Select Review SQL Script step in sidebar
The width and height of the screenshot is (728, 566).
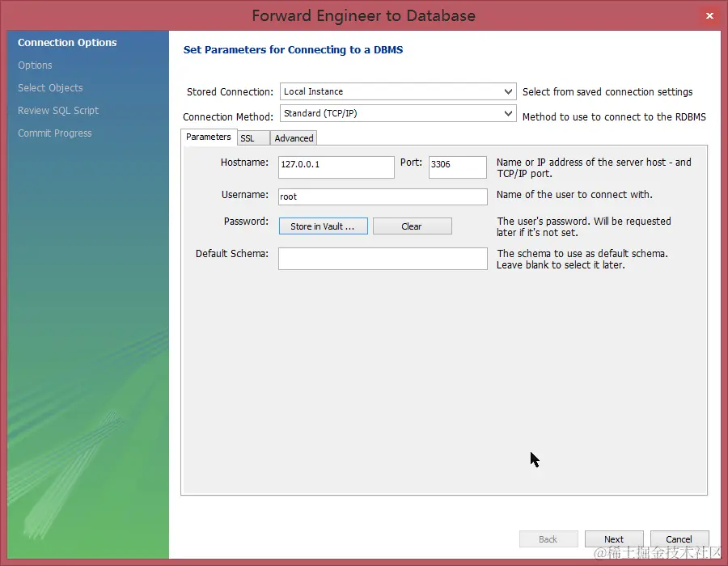pyautogui.click(x=58, y=111)
